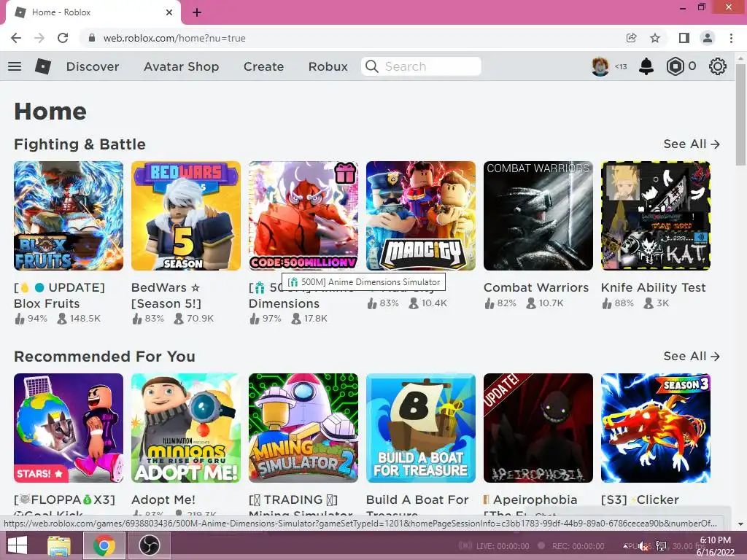Click the 148.5K player count
Viewport: 747px width, 560px height.
click(85, 319)
